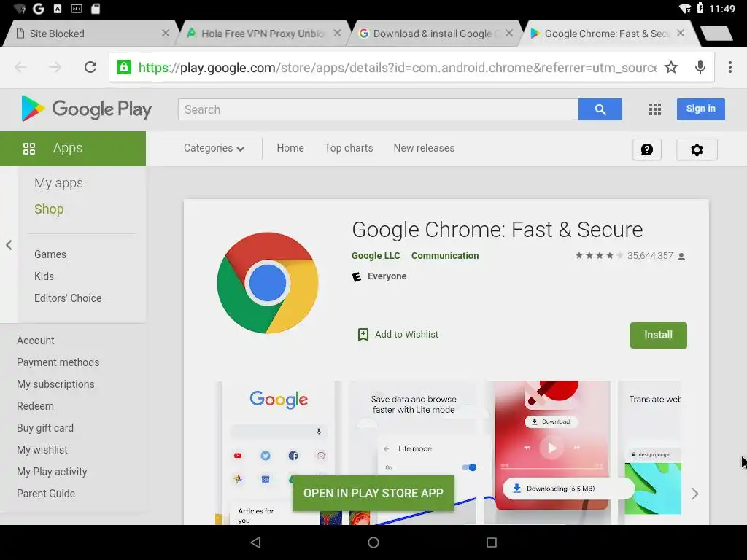747x560 pixels.
Task: Click the Google Play logo
Action: pos(87,109)
